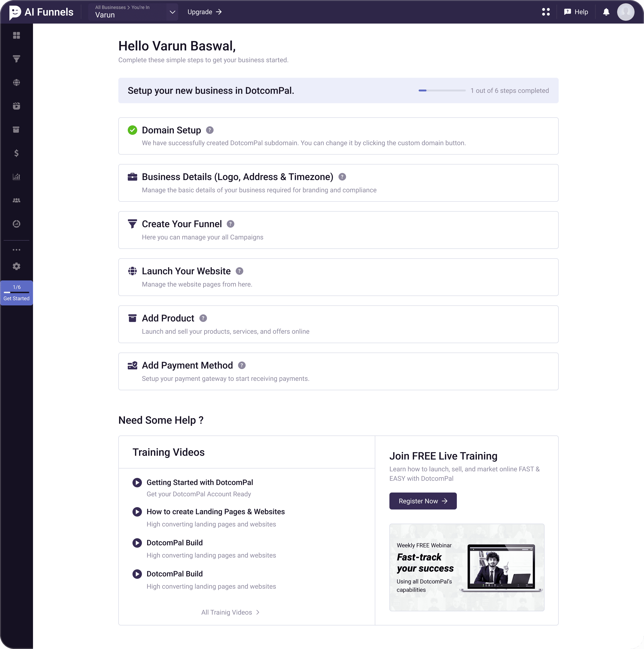
Task: Click the notification bell icon
Action: pyautogui.click(x=606, y=12)
